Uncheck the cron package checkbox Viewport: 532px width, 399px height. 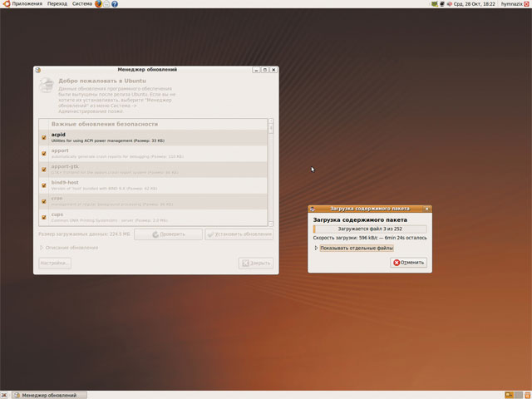(44, 201)
